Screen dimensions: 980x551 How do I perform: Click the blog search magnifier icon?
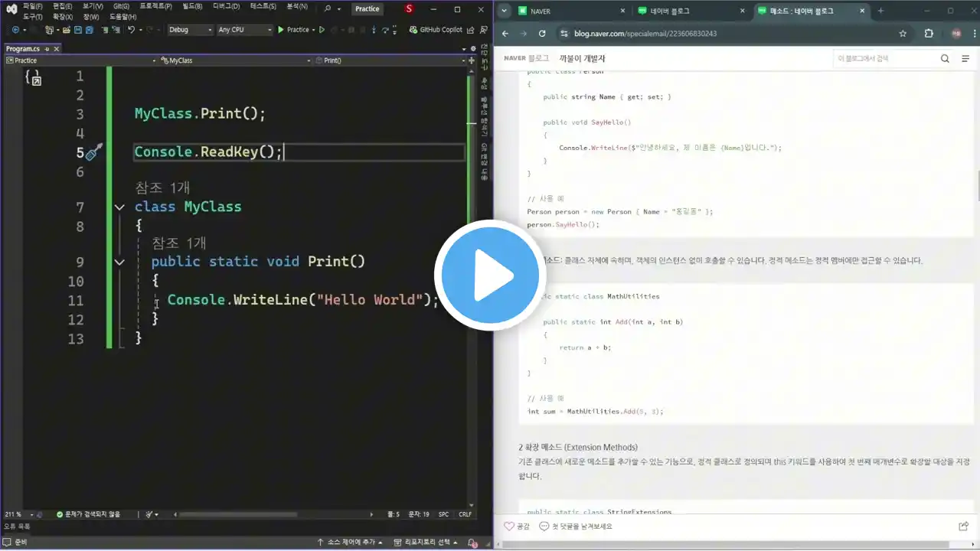point(945,58)
